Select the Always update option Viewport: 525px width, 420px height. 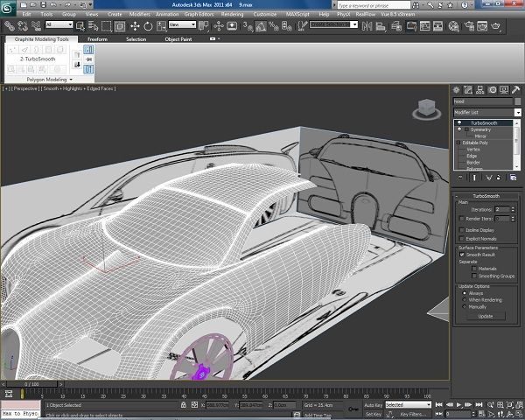465,293
